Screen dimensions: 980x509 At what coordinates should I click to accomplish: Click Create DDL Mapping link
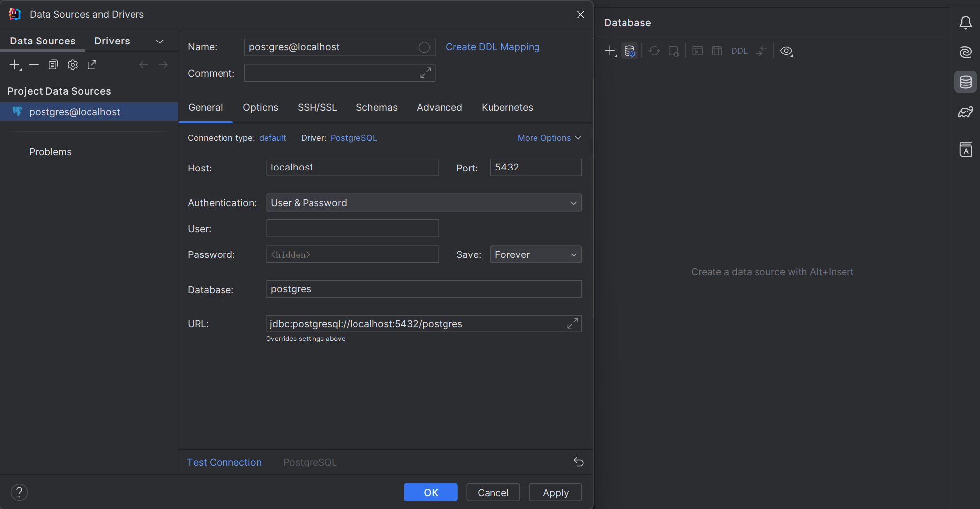[493, 47]
